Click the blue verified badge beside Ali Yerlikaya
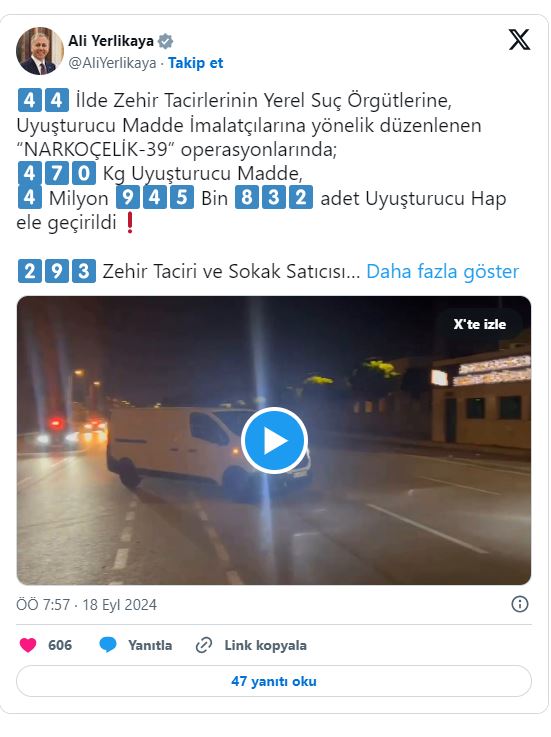 pos(165,41)
